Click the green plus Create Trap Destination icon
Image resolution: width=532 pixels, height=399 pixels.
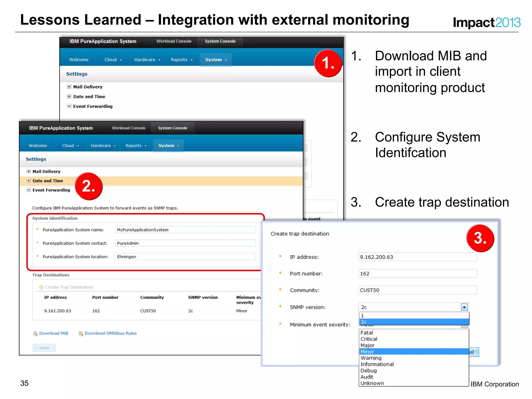[41, 287]
